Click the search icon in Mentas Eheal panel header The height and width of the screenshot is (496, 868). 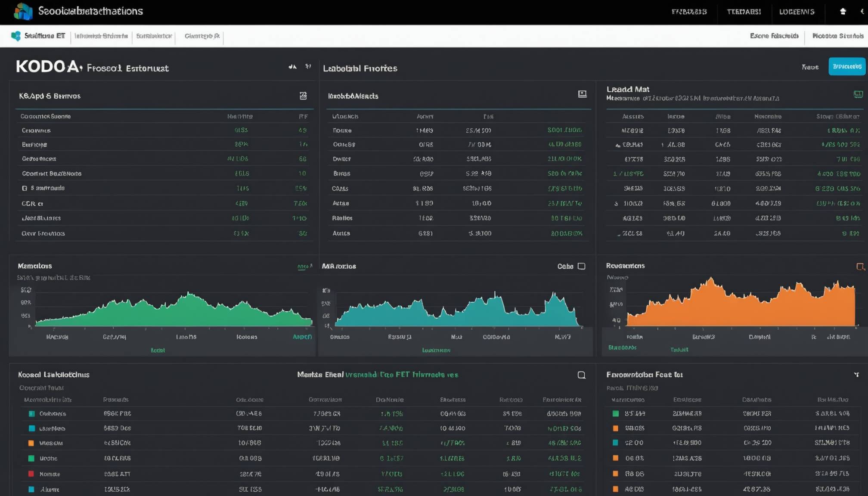click(581, 375)
